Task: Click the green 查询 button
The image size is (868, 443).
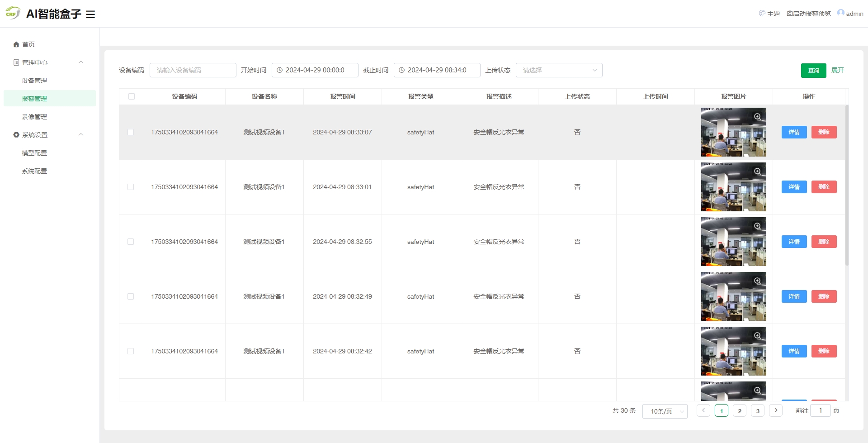Action: [814, 71]
